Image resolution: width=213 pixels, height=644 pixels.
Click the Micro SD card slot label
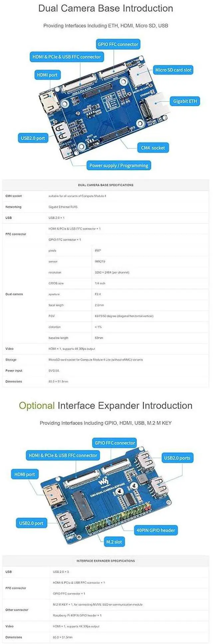pyautogui.click(x=173, y=70)
